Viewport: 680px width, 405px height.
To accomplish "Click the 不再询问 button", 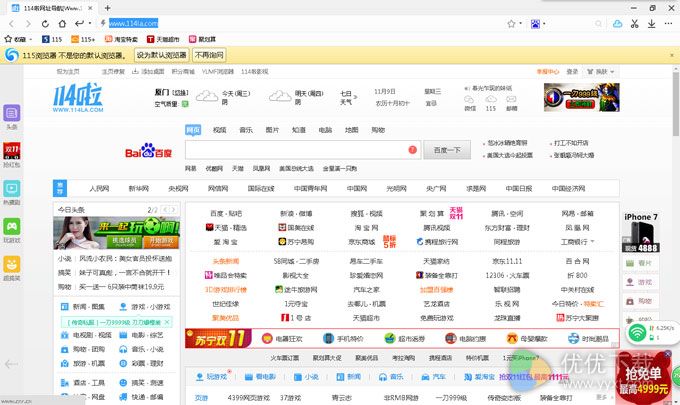I will click(x=209, y=55).
